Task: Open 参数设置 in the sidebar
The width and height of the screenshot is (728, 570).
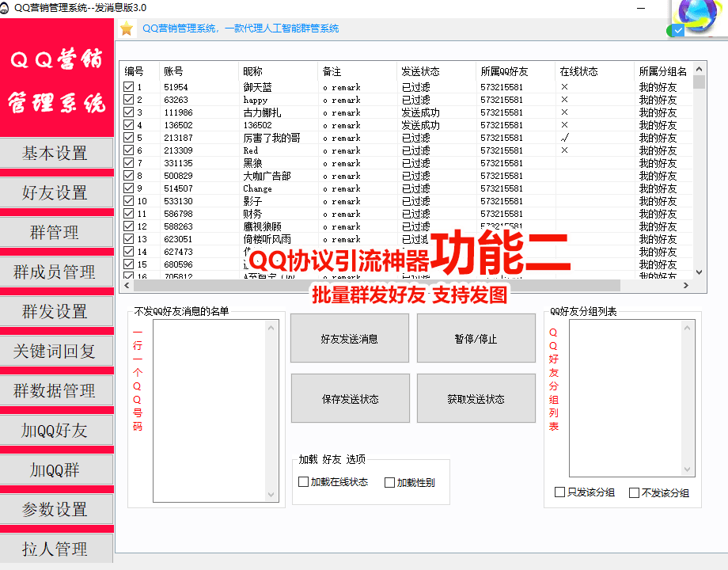Action: point(55,509)
